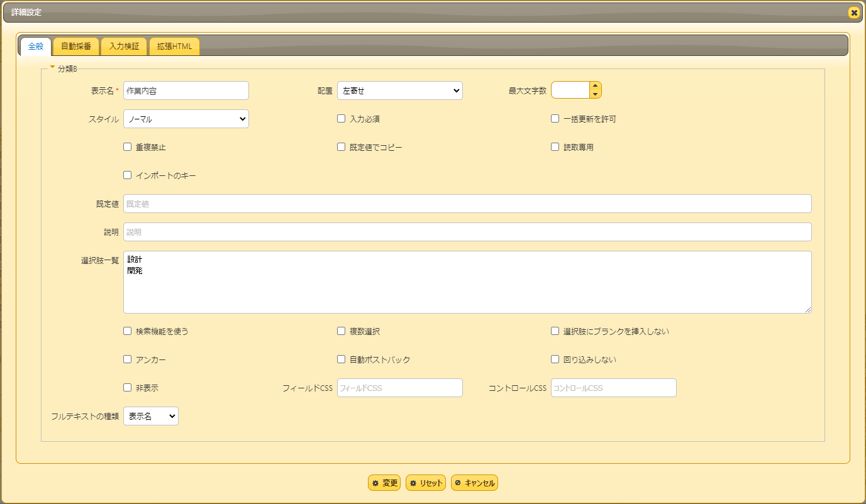Collapse the 分類B section triangle
This screenshot has height=504, width=866.
[x=53, y=67]
